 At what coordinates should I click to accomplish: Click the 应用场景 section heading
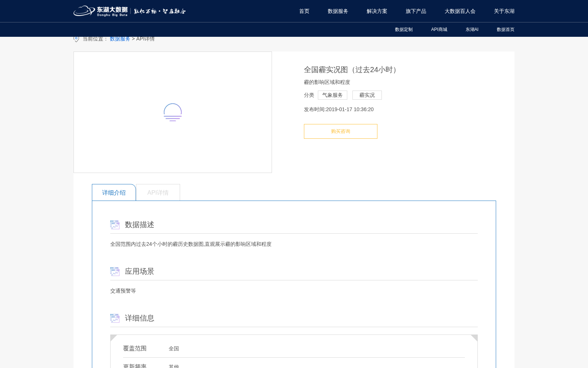140,271
